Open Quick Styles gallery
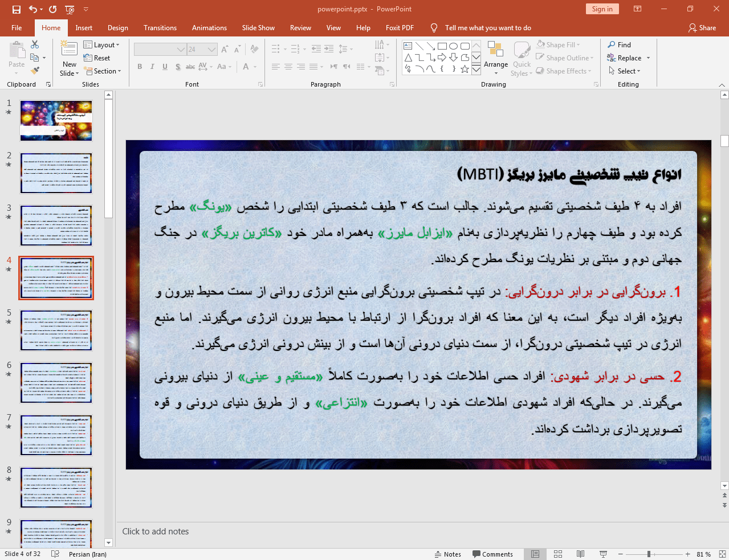This screenshot has width=729, height=560. (x=522, y=59)
